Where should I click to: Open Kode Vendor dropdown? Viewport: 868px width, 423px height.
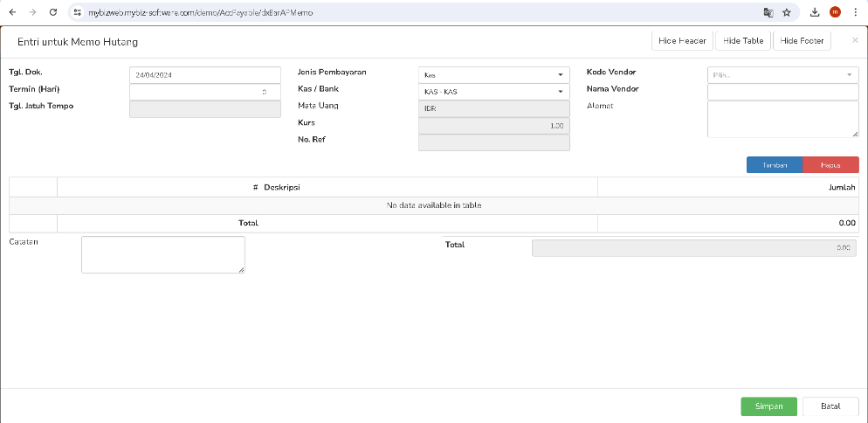[782, 75]
